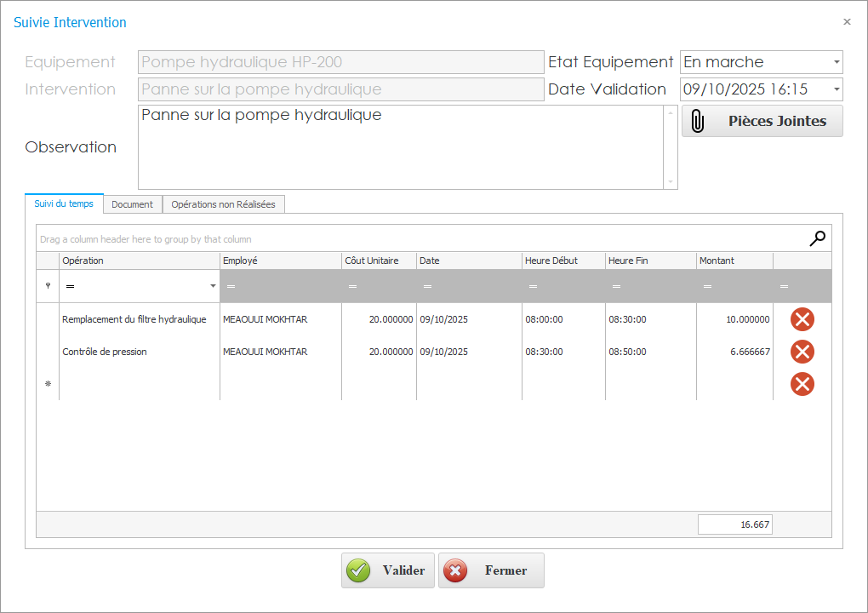Select the Suivi du temps tab
This screenshot has height=613, width=868.
click(64, 204)
